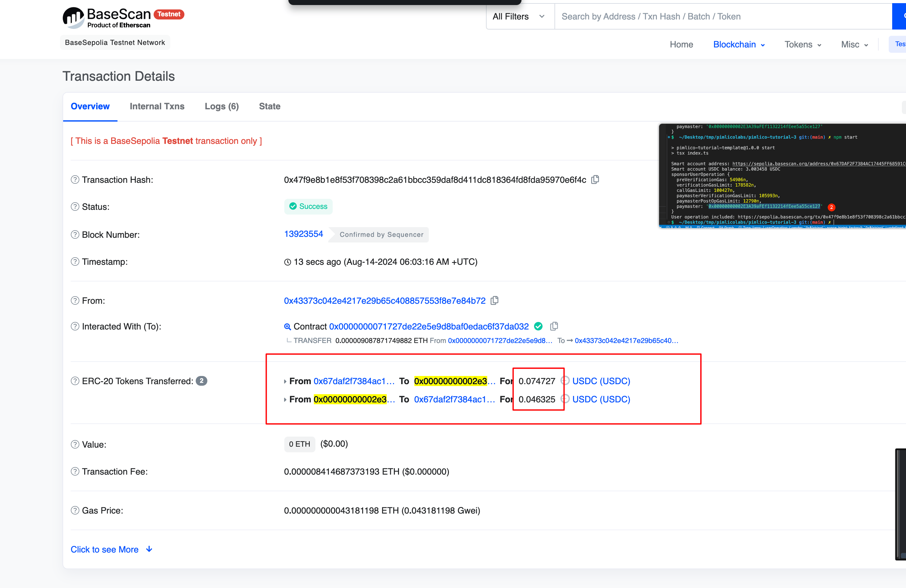
Task: Copy the contract address
Action: (554, 326)
